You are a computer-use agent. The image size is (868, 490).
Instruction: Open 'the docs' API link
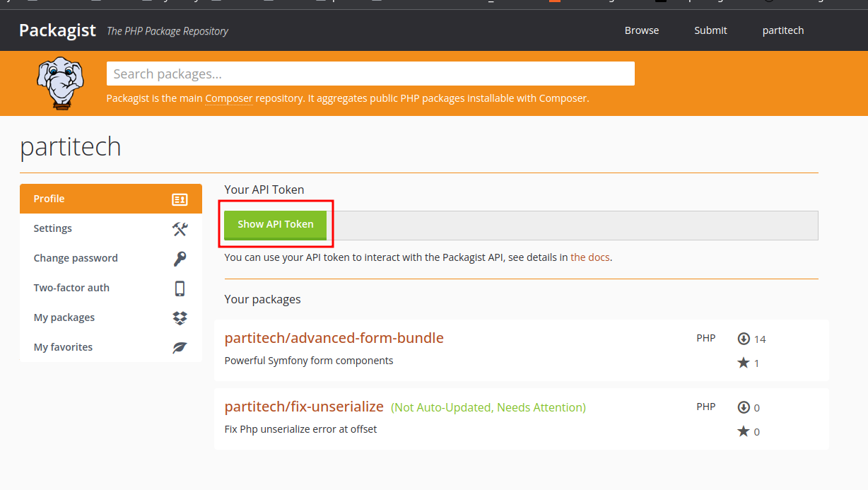(590, 257)
